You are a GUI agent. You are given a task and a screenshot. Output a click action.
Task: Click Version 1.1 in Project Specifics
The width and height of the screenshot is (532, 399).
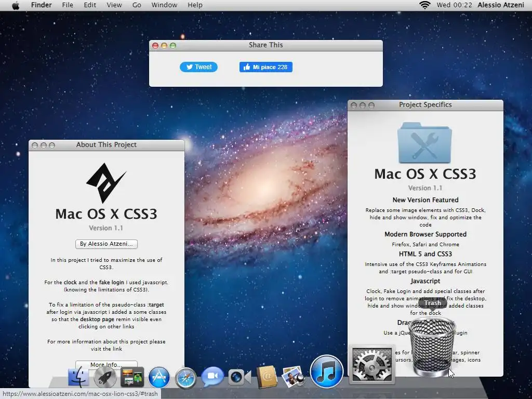425,188
